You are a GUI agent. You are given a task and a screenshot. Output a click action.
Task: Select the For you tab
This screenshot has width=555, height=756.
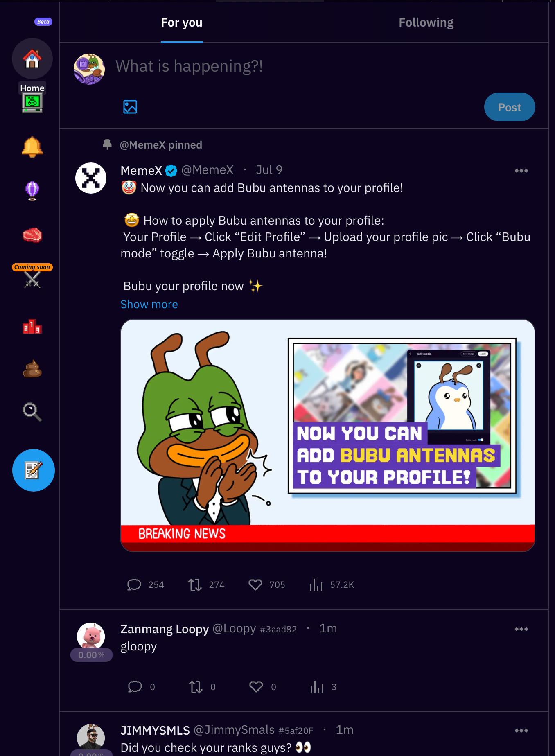(182, 23)
